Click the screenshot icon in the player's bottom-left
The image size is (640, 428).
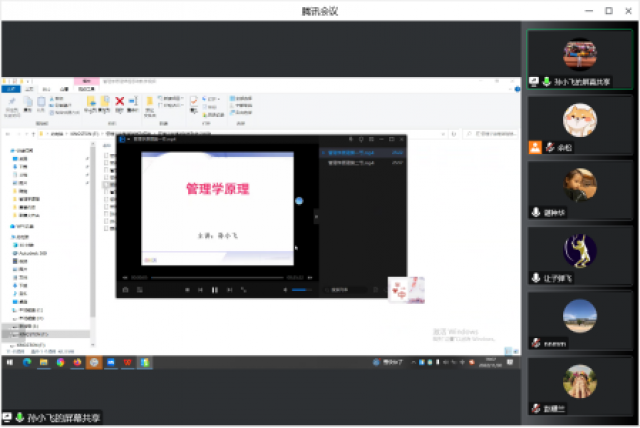126,290
